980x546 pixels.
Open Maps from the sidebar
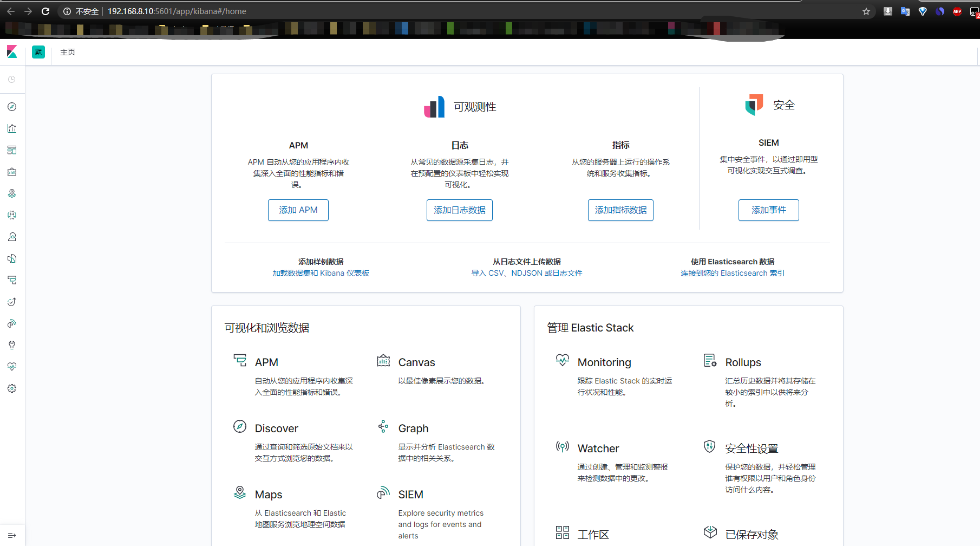click(12, 193)
